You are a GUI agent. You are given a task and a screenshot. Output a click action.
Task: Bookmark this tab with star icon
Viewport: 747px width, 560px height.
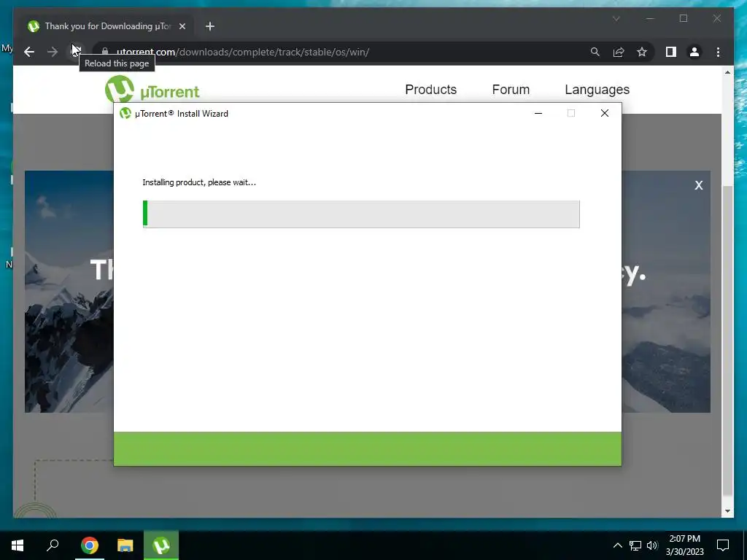click(x=642, y=52)
